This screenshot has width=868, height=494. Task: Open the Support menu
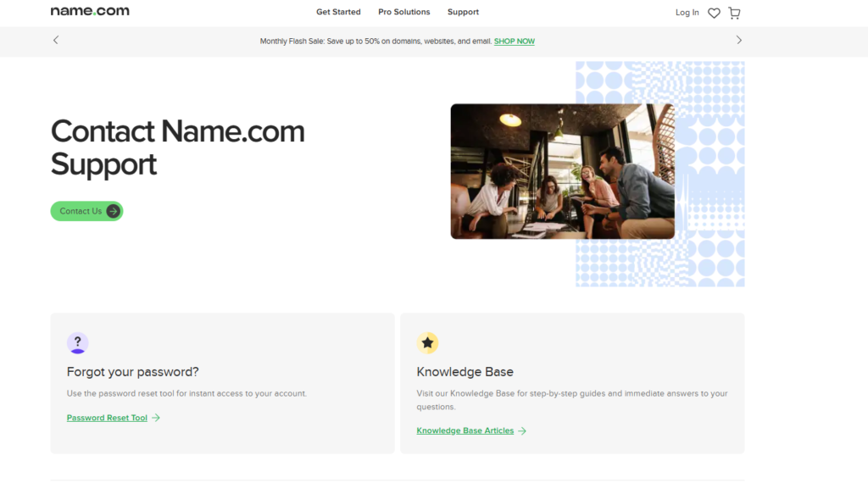click(464, 12)
